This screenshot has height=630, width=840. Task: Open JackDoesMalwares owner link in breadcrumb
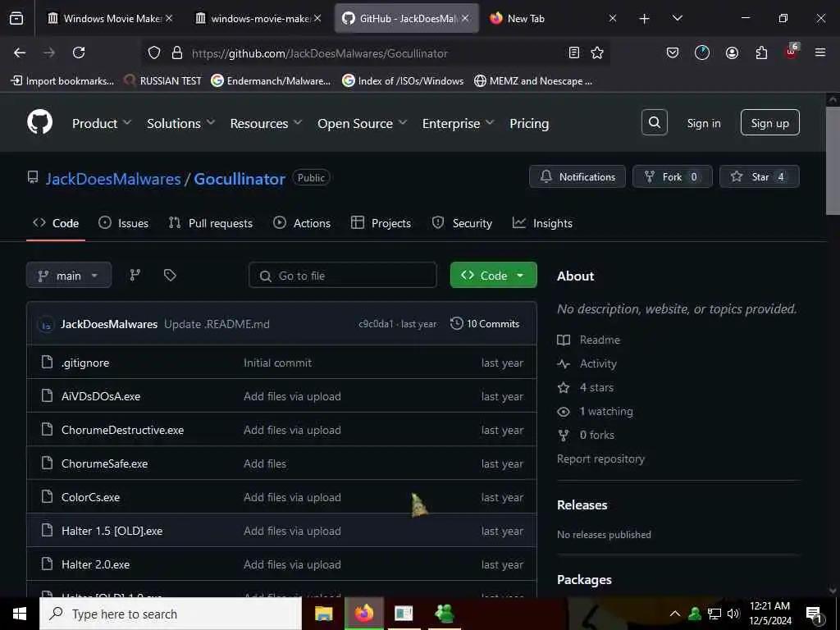pos(113,178)
